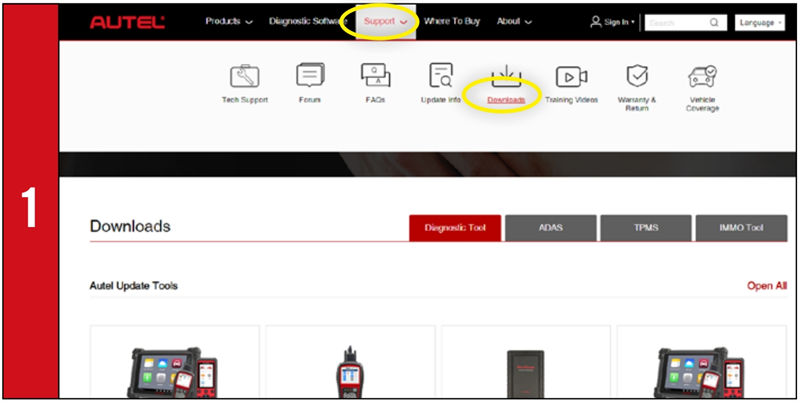Click the Downloads page heading
800x403 pixels.
tap(130, 226)
